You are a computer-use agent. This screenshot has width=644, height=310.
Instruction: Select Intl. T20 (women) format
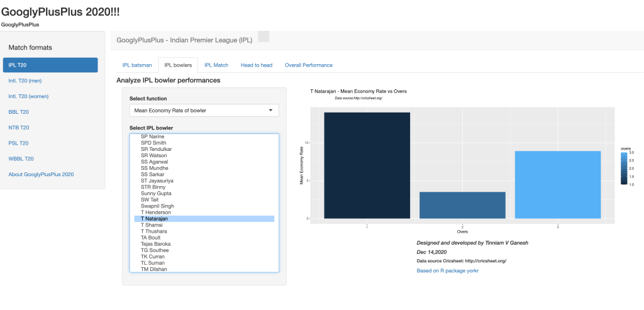(x=28, y=96)
